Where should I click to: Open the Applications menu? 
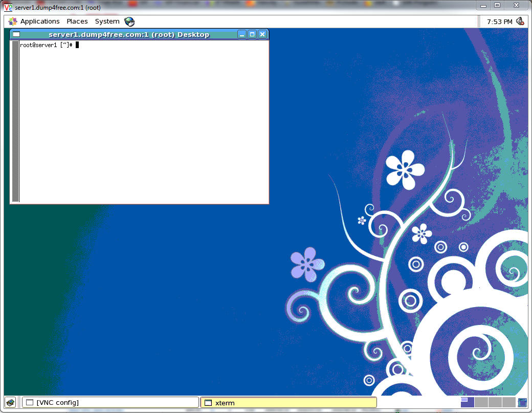pos(34,21)
